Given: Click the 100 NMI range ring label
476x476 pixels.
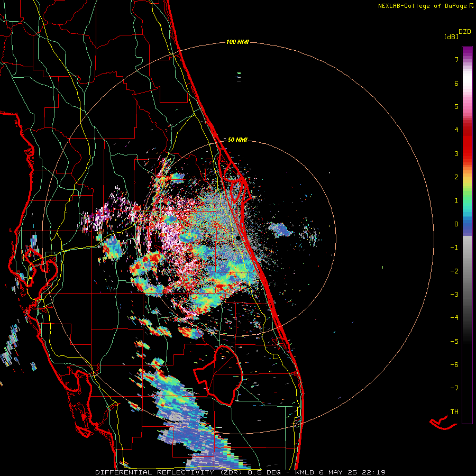Looking at the screenshot, I should [x=237, y=42].
